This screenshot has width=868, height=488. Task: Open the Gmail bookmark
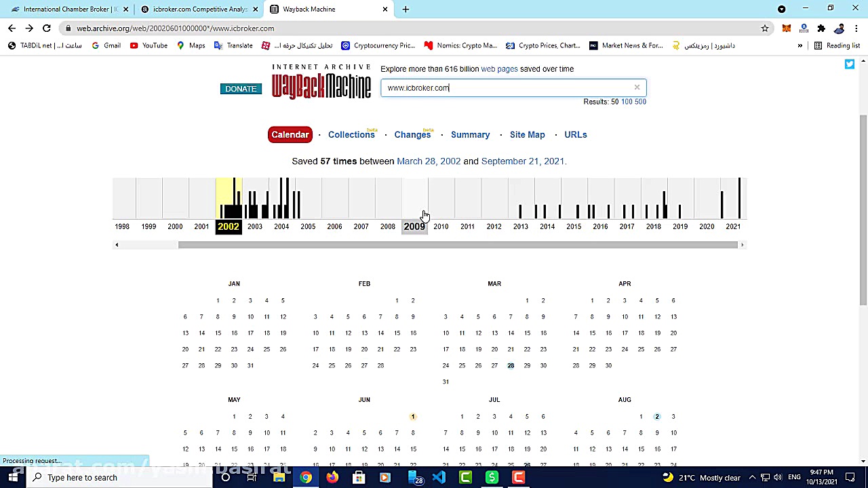pos(106,45)
